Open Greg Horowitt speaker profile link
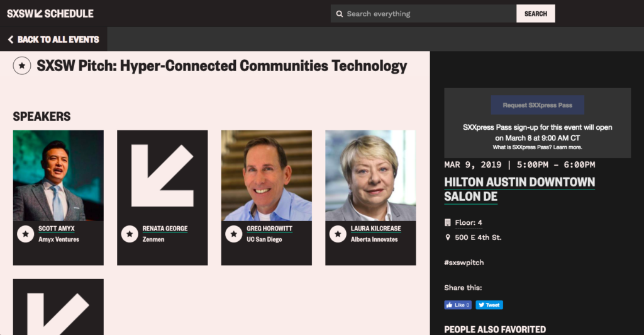Viewport: 644px width, 335px height. pyautogui.click(x=269, y=229)
